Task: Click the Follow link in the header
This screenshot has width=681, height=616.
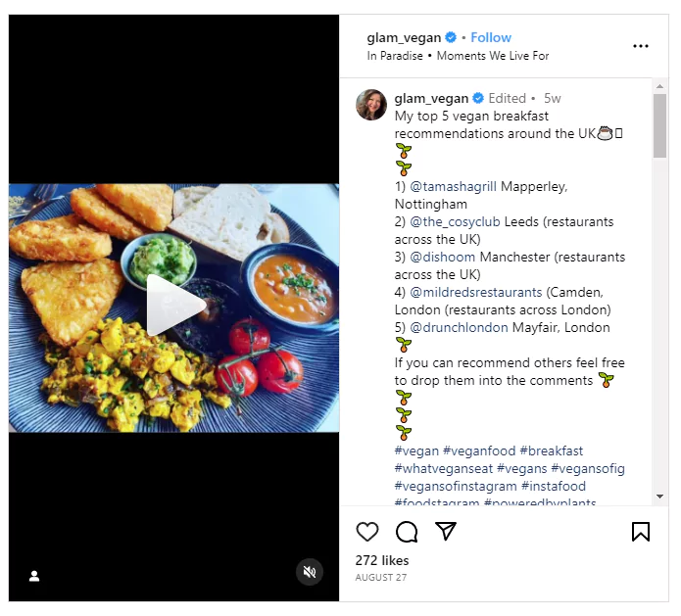Action: click(x=491, y=37)
